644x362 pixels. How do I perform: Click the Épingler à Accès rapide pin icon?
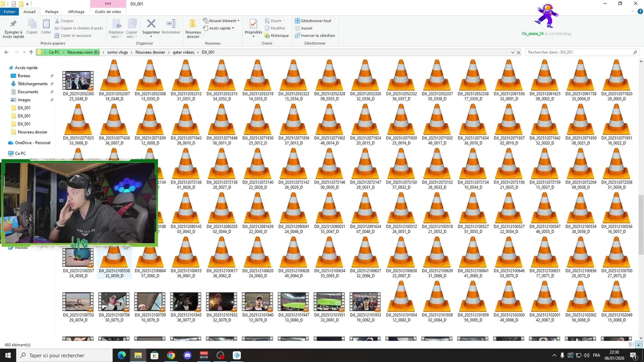point(13,24)
